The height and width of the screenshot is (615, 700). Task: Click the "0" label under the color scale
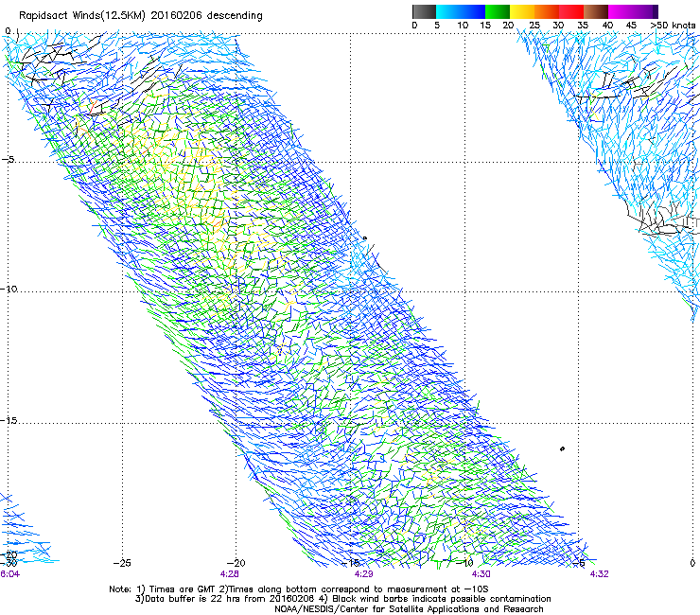[414, 25]
